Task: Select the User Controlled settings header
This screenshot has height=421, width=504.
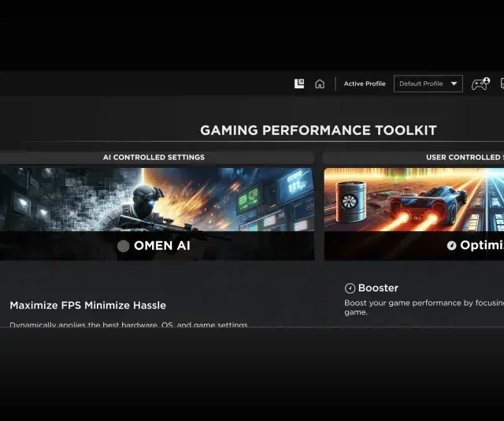Action: point(465,158)
